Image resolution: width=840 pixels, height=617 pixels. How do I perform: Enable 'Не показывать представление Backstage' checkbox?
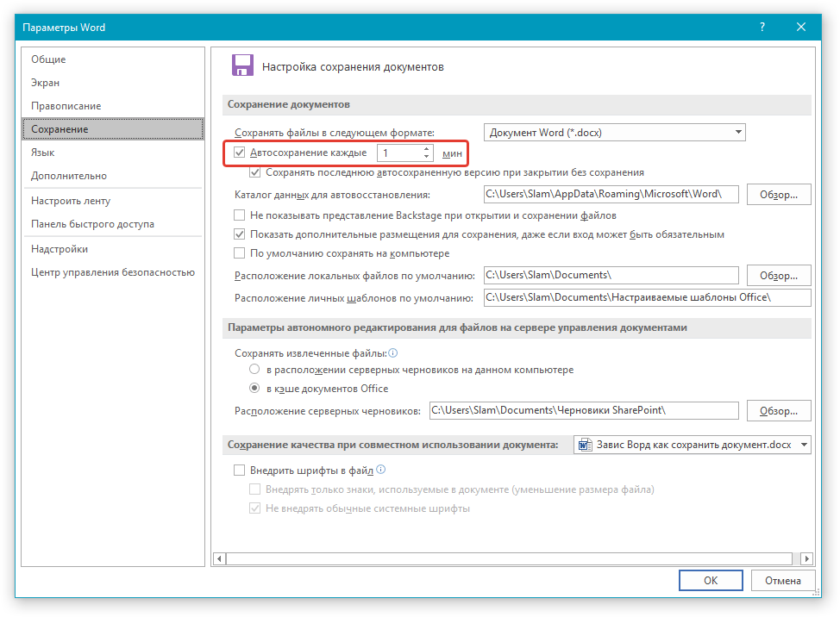tap(240, 215)
